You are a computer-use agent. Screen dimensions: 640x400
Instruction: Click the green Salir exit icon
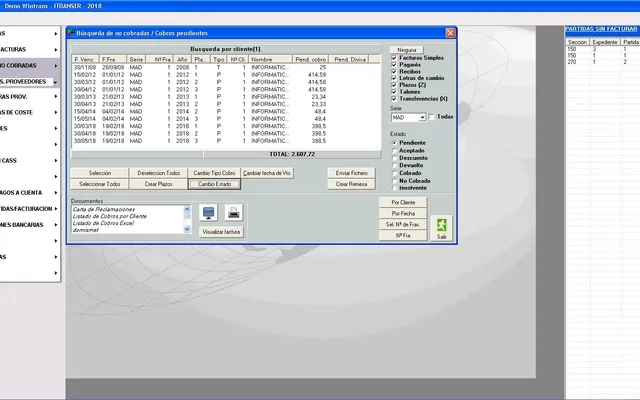pyautogui.click(x=442, y=228)
